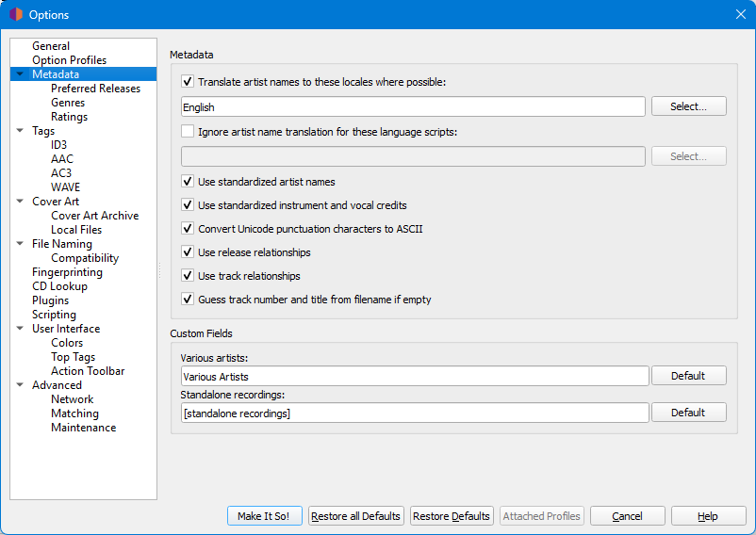This screenshot has width=756, height=535.
Task: Uncheck Use track relationships
Action: [188, 276]
